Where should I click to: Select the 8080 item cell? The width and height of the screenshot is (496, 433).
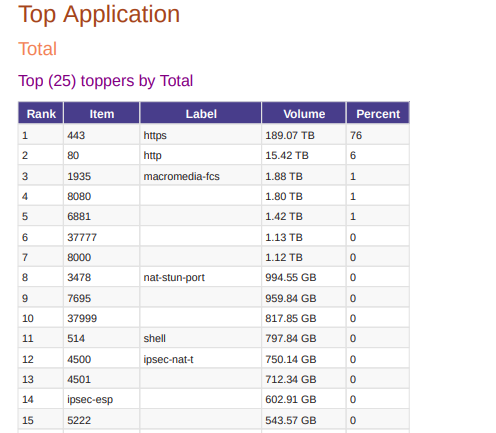coord(102,196)
